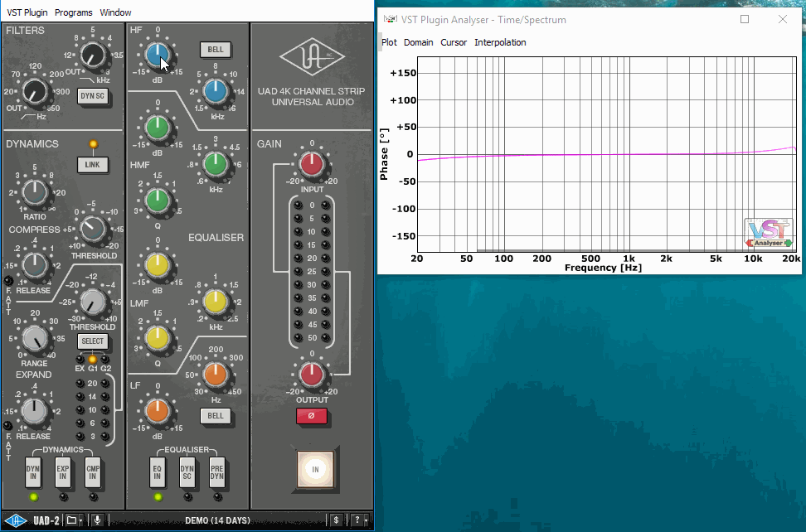Click the low-pass filter kHz knob
Image resolution: width=806 pixels, height=532 pixels.
pos(93,56)
